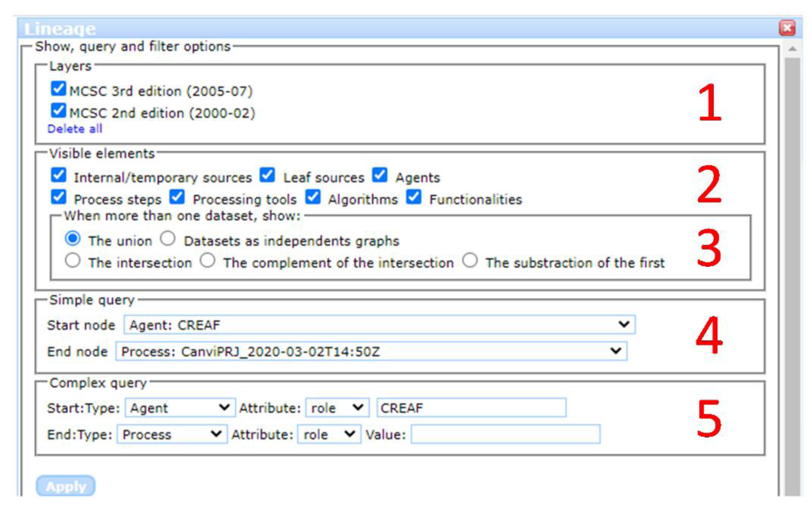812x510 pixels.
Task: Choose The intersection radio button
Action: click(72, 261)
